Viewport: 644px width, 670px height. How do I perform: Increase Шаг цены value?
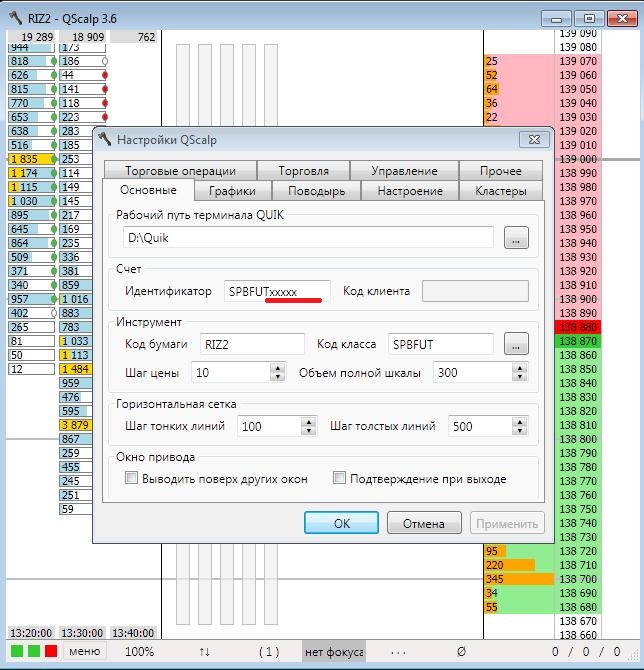tap(278, 368)
